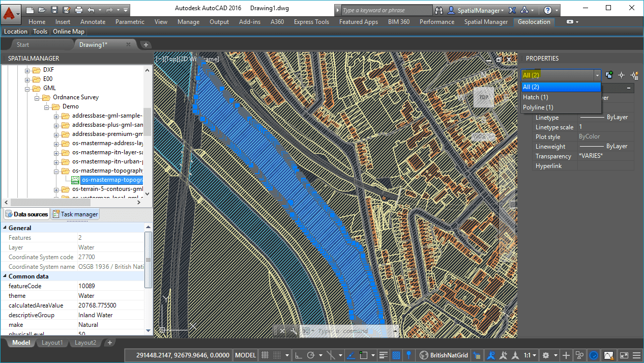
Task: Click the Plot printer icon
Action: click(x=78, y=10)
